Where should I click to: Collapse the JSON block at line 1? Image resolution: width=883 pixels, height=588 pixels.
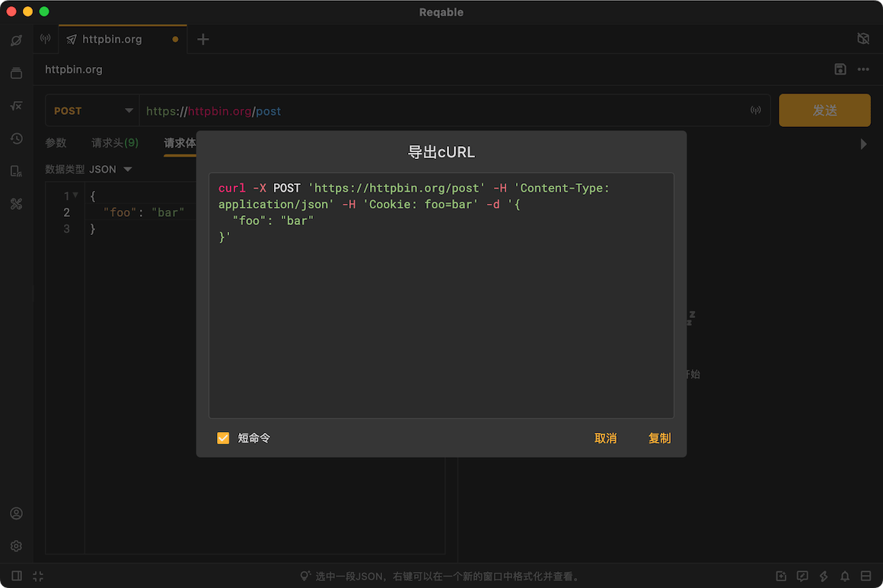(x=75, y=195)
